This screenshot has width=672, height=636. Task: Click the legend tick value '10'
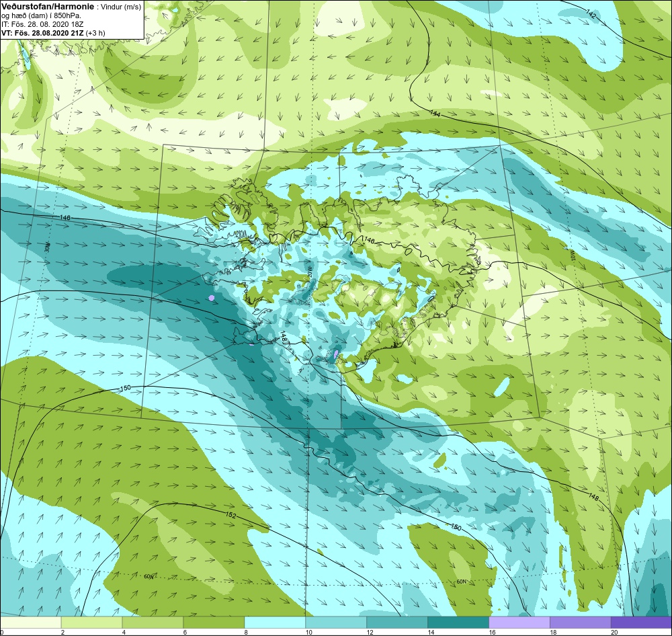(308, 632)
